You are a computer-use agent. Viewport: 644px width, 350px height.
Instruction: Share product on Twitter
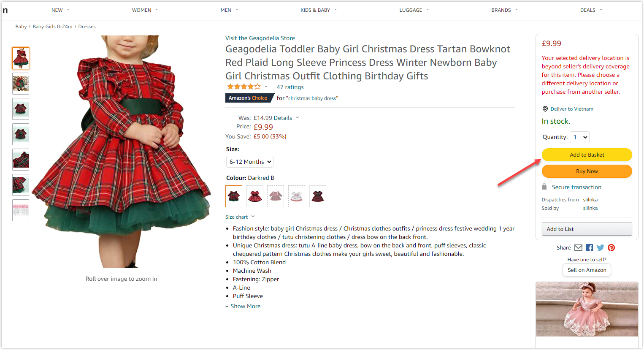click(600, 248)
